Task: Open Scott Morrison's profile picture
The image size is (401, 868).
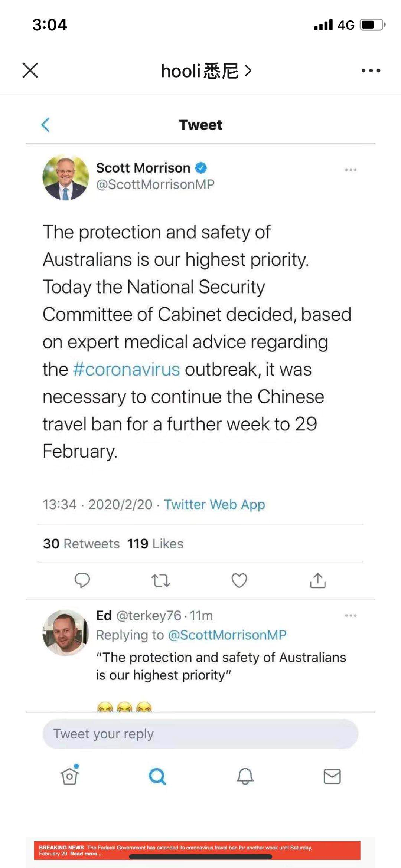Action: 66,177
